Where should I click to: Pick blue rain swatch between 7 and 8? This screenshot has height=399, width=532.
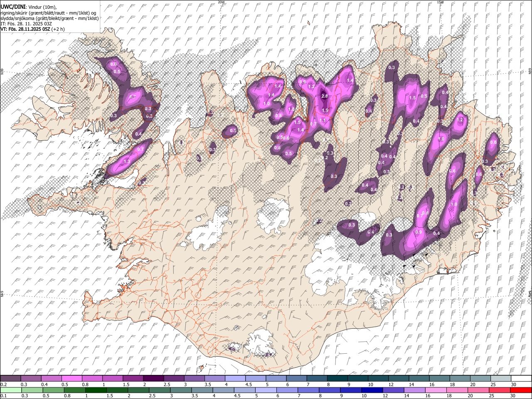pyautogui.click(x=308, y=390)
